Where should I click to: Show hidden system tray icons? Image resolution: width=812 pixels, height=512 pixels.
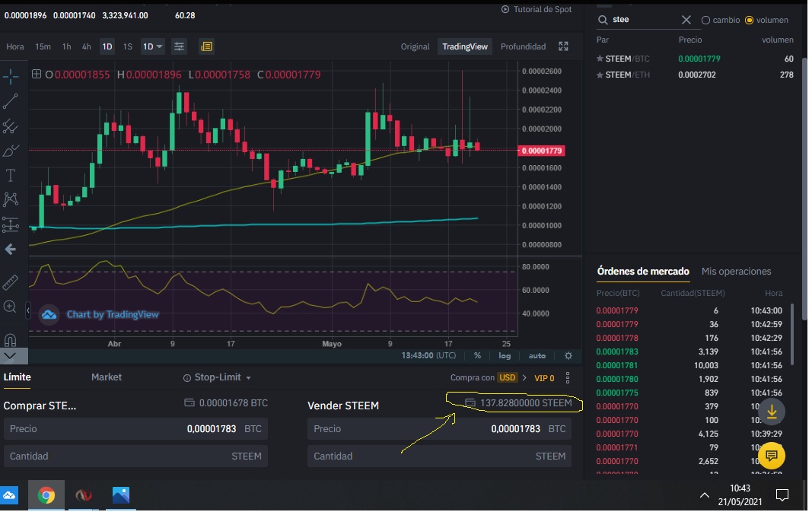704,495
